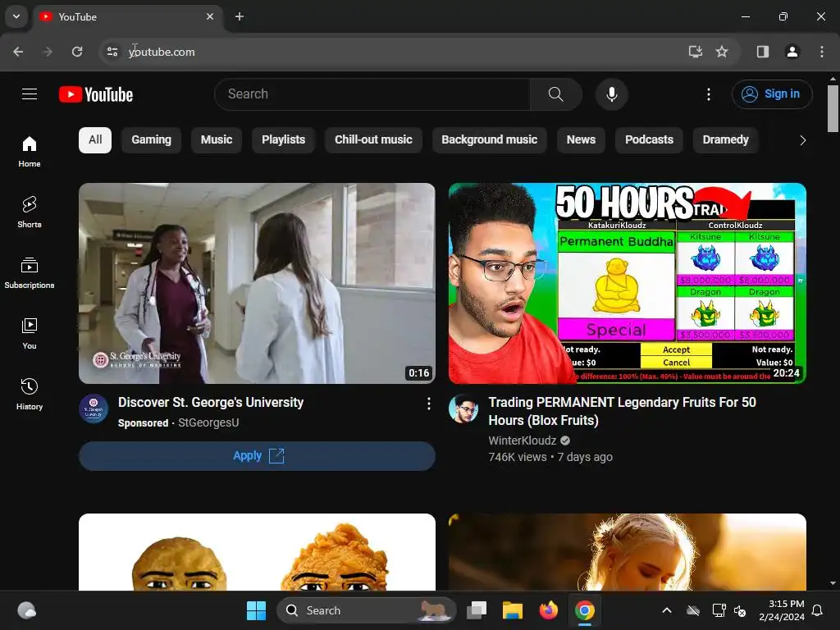Launch Firefox from taskbar
Viewport: 840px width, 630px height.
[x=548, y=610]
